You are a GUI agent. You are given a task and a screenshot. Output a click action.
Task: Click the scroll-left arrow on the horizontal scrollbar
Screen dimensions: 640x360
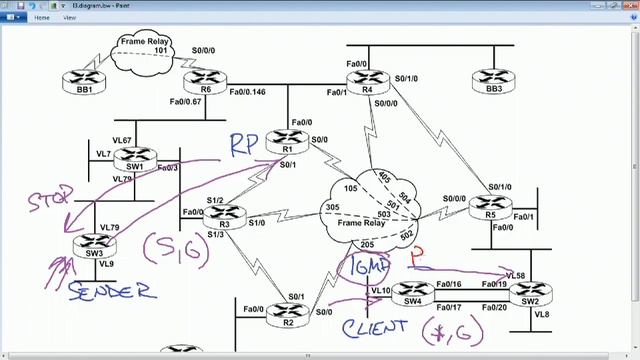(x=4, y=356)
